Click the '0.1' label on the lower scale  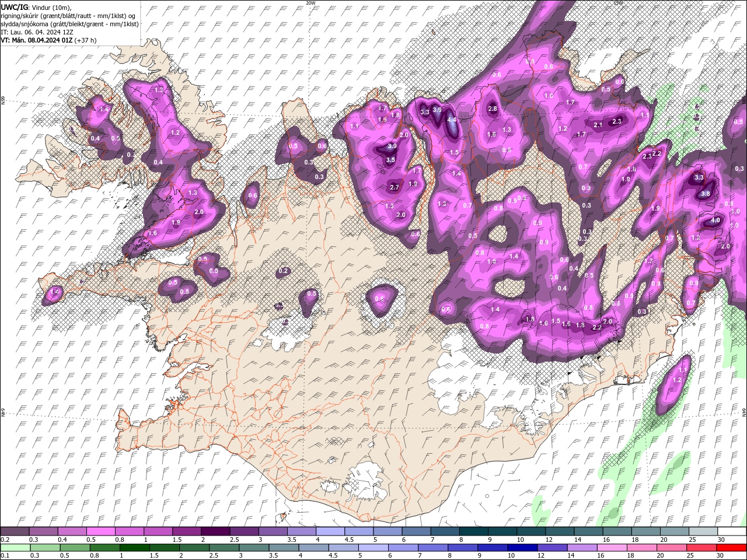[x=5, y=556]
